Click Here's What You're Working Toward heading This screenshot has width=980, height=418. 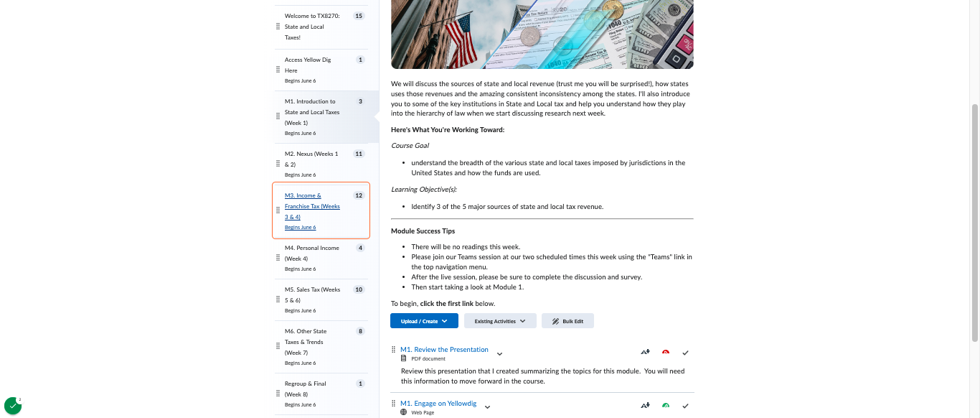coord(448,130)
